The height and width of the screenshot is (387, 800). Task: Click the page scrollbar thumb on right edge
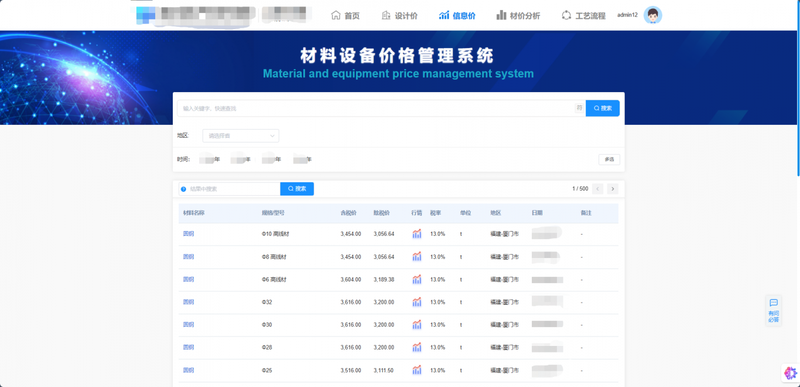click(x=798, y=88)
